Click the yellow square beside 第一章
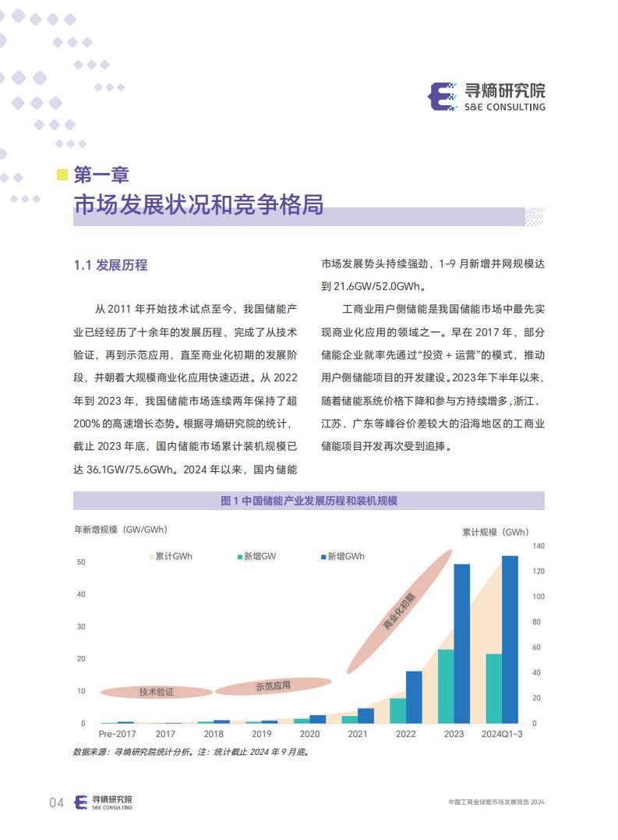The image size is (618, 840). pos(62,175)
